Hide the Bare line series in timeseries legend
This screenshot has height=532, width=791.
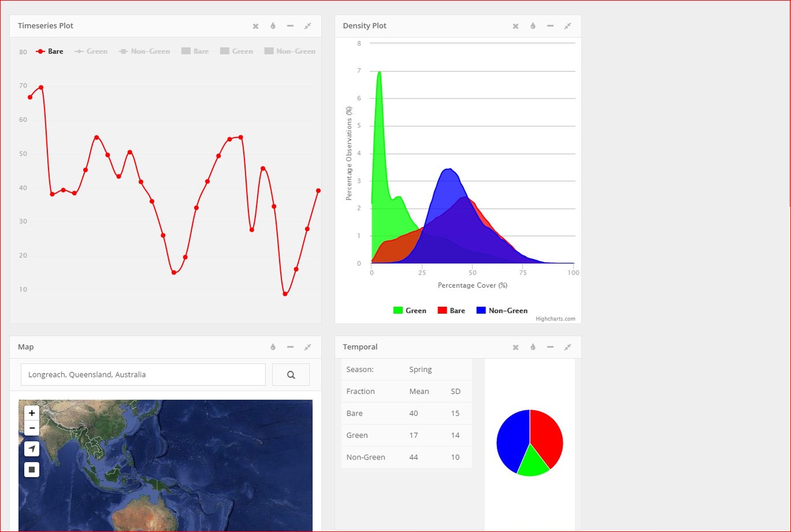(55, 51)
